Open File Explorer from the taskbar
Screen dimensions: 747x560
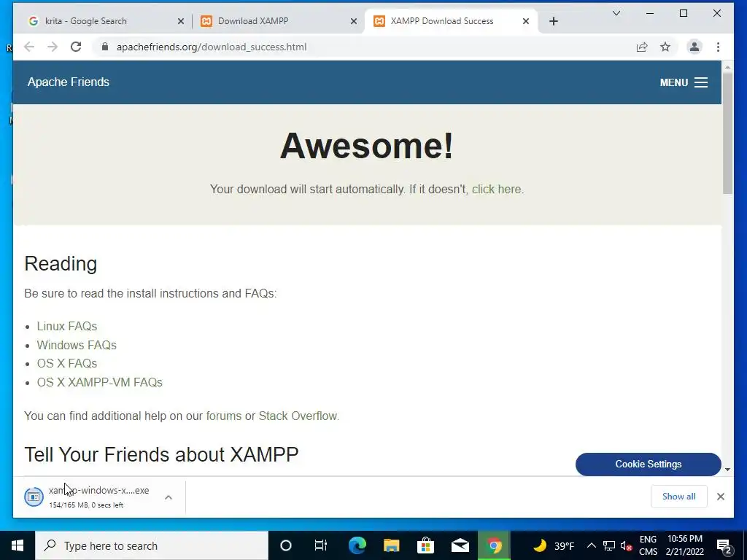(x=391, y=545)
